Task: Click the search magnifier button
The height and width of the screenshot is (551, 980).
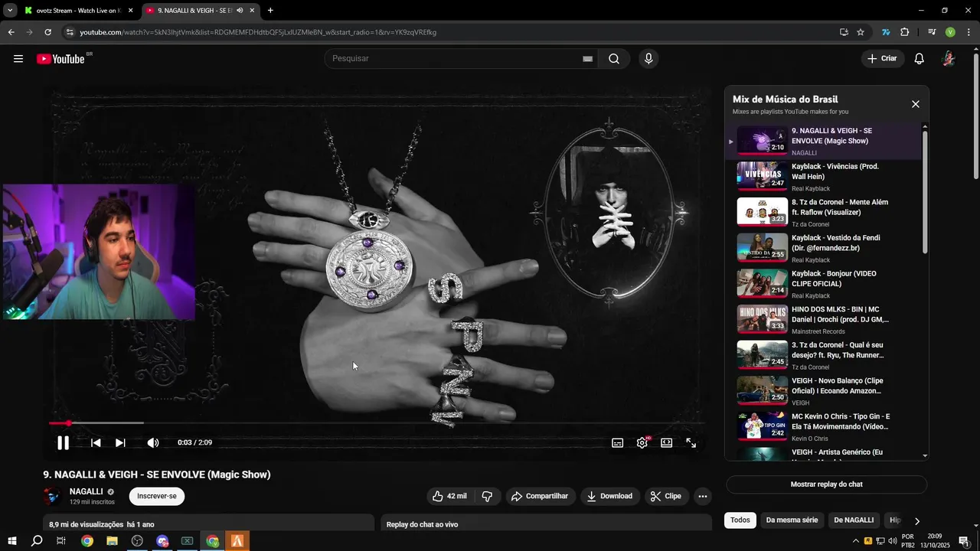Action: click(x=614, y=59)
